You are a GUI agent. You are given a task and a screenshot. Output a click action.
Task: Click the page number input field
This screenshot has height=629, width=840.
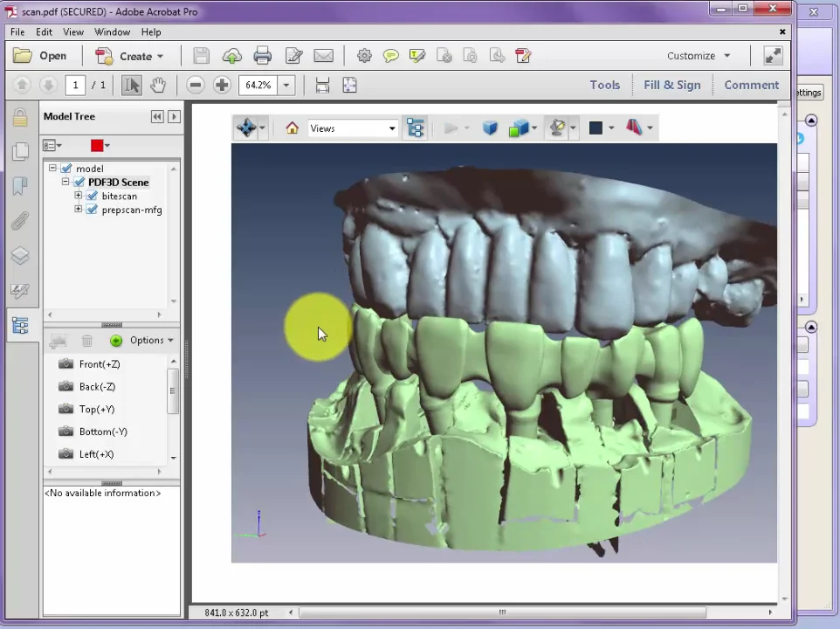pyautogui.click(x=75, y=86)
